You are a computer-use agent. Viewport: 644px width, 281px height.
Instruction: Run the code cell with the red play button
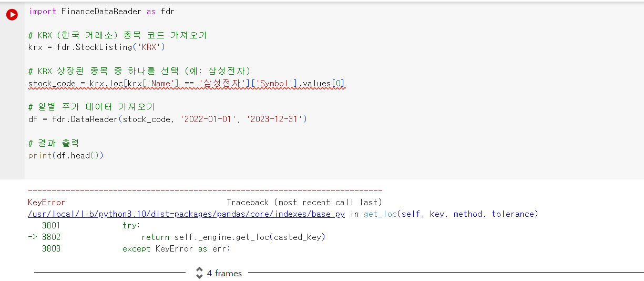[12, 15]
